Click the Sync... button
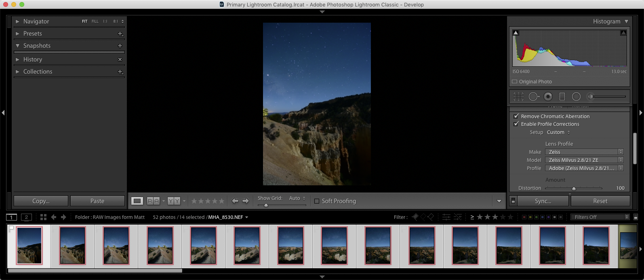The image size is (644, 280). (543, 201)
